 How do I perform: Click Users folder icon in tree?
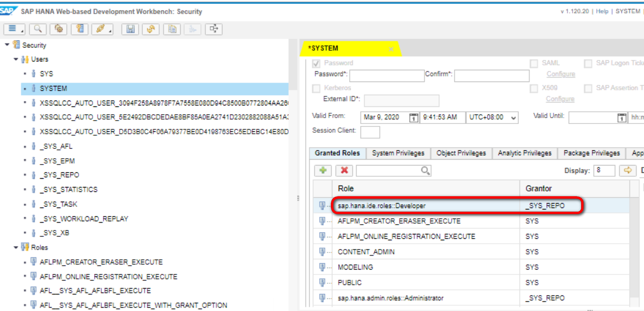click(x=25, y=59)
